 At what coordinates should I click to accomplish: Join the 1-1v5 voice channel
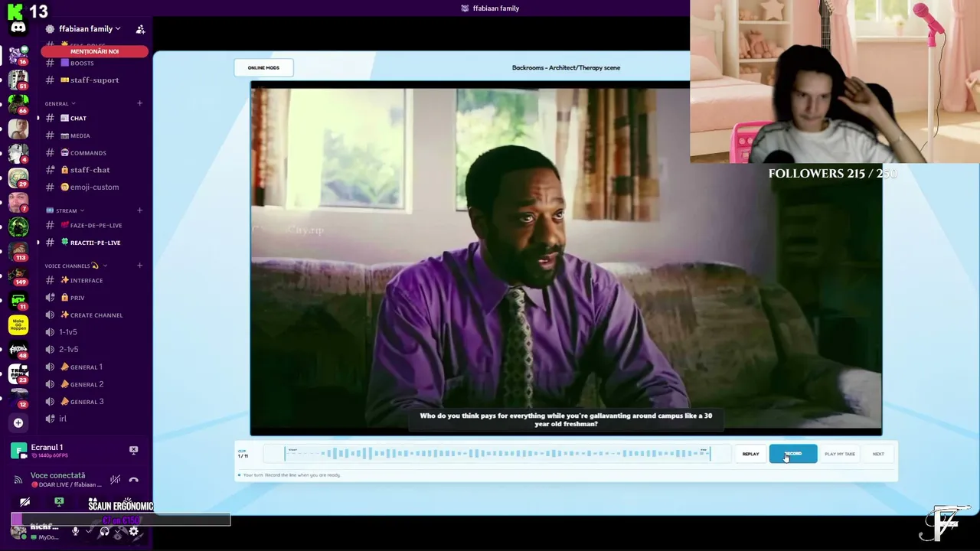tap(94, 332)
